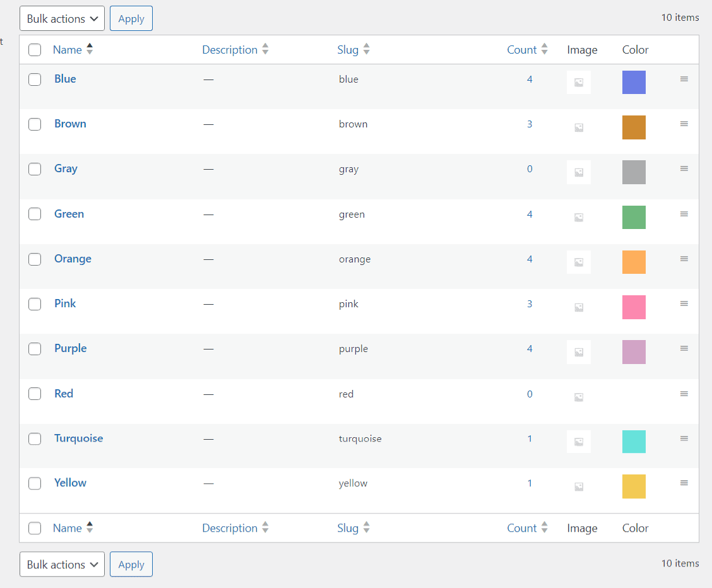Click the count 4 for Purple
The height and width of the screenshot is (588, 712).
[530, 349]
